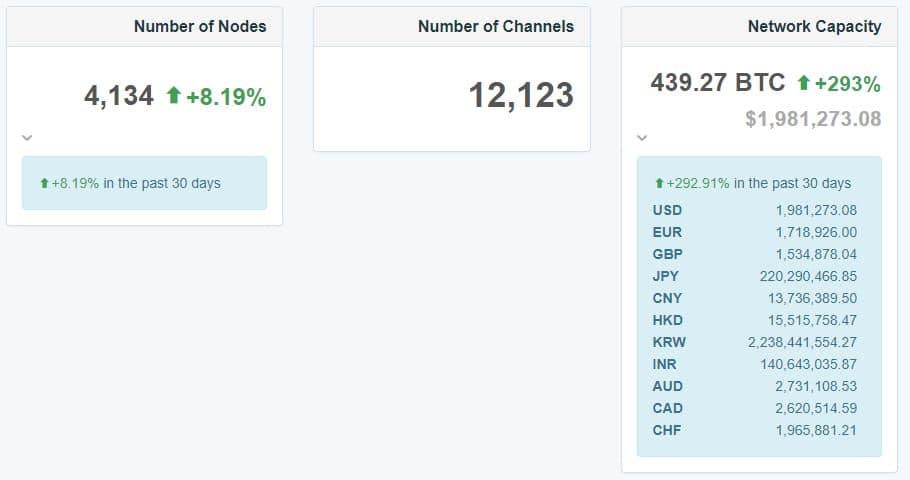This screenshot has width=910, height=480.
Task: Click the Network Capacity header
Action: pyautogui.click(x=814, y=27)
